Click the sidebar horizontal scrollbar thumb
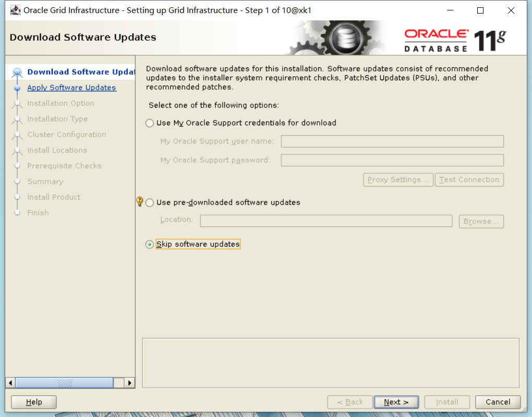 coord(64,383)
